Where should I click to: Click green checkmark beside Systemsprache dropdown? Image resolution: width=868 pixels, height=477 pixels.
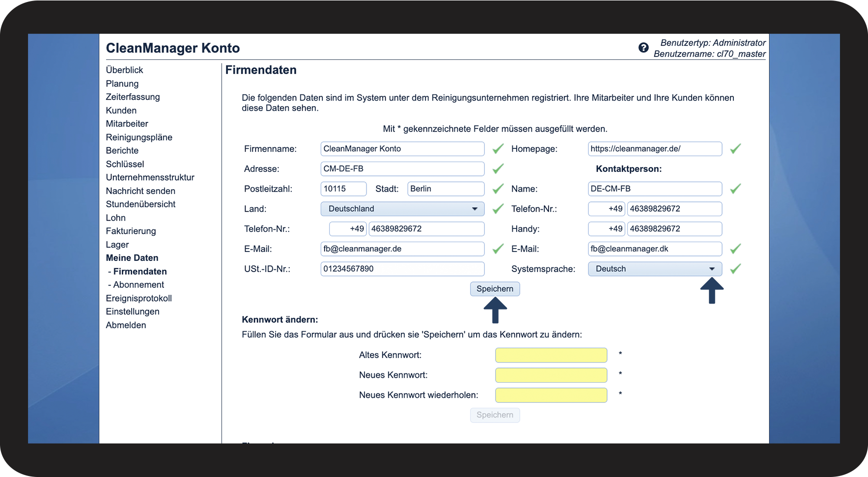click(x=735, y=269)
